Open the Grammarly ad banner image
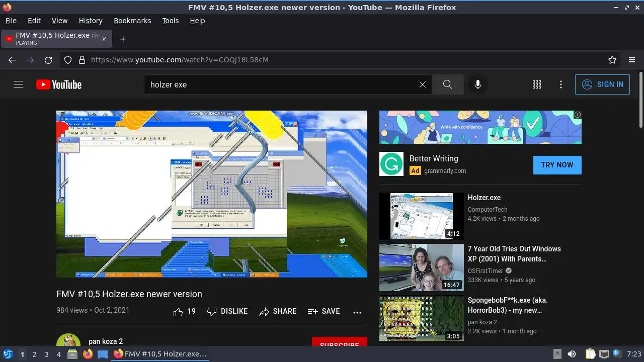This screenshot has width=644, height=362. [x=480, y=127]
